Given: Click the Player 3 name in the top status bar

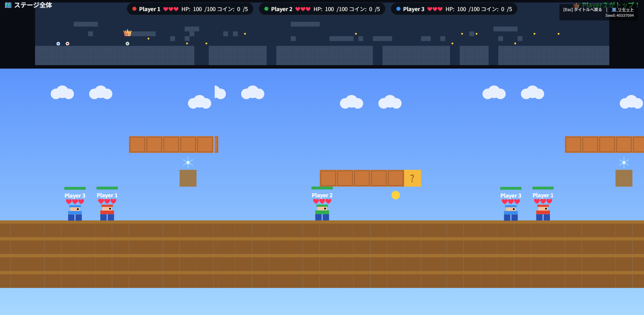Looking at the screenshot, I should [414, 9].
